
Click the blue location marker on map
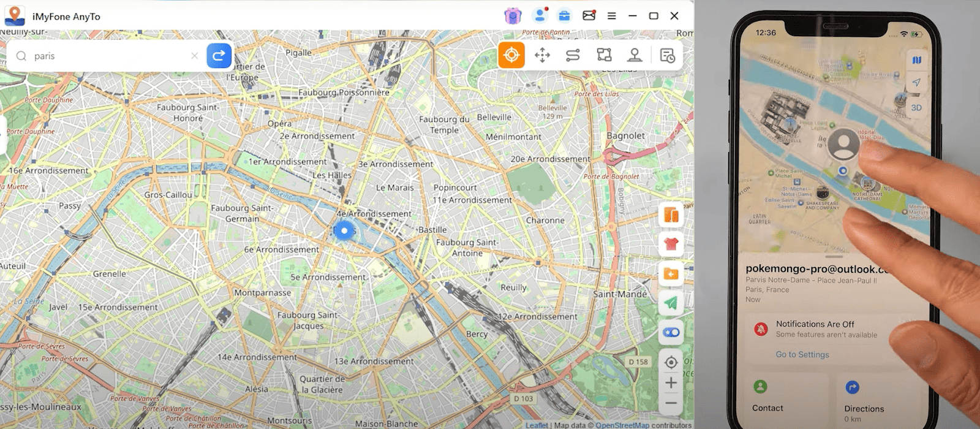click(344, 230)
